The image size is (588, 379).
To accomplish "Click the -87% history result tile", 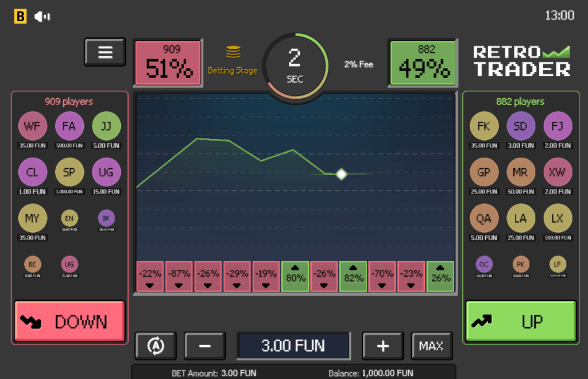I will pyautogui.click(x=179, y=277).
